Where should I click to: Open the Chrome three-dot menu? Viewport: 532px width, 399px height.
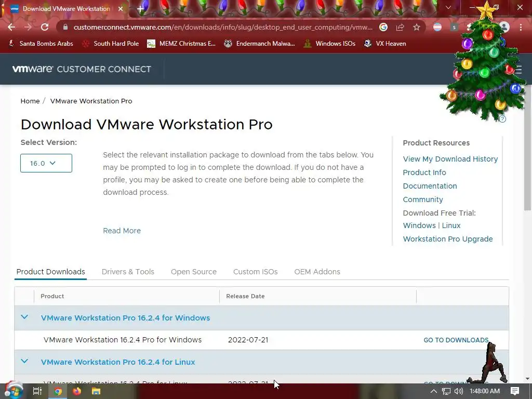(x=521, y=27)
